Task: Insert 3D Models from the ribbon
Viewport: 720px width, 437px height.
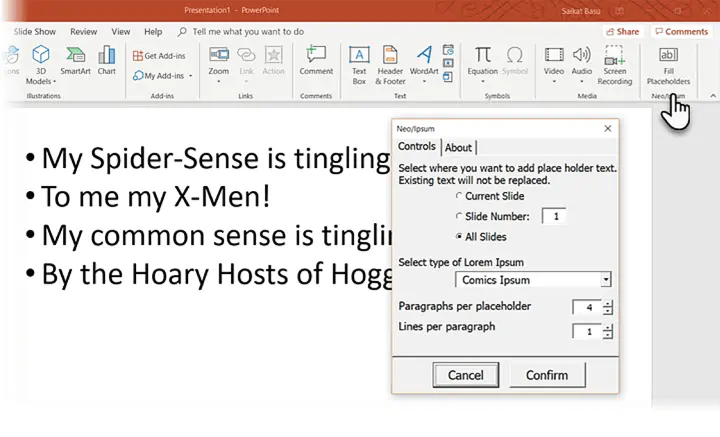Action: point(40,65)
